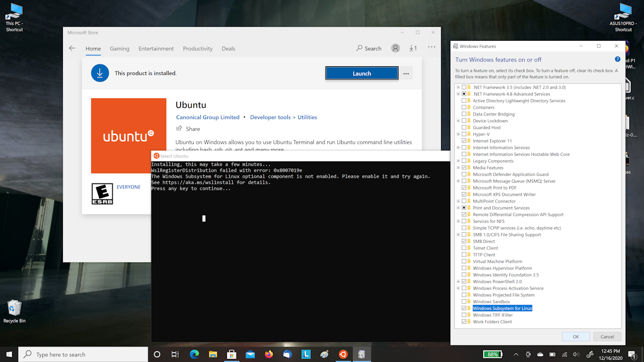Click OK in Windows Features
Viewport: 644px width, 362px height.
[576, 337]
